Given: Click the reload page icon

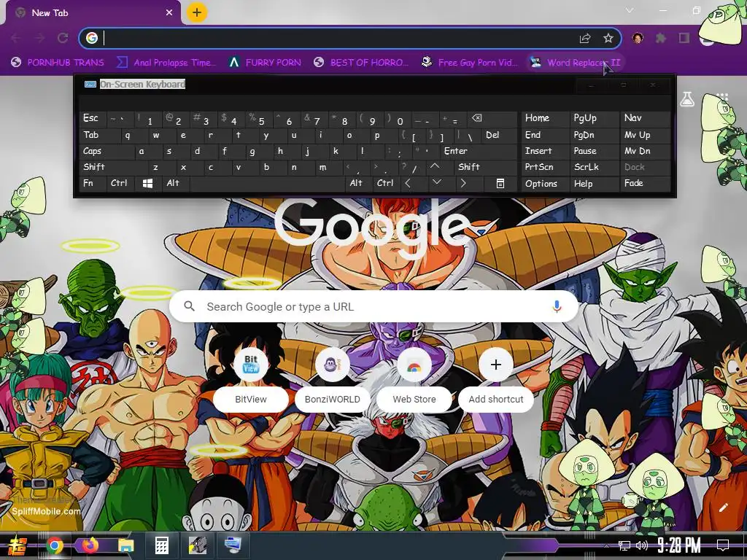Looking at the screenshot, I should [63, 38].
